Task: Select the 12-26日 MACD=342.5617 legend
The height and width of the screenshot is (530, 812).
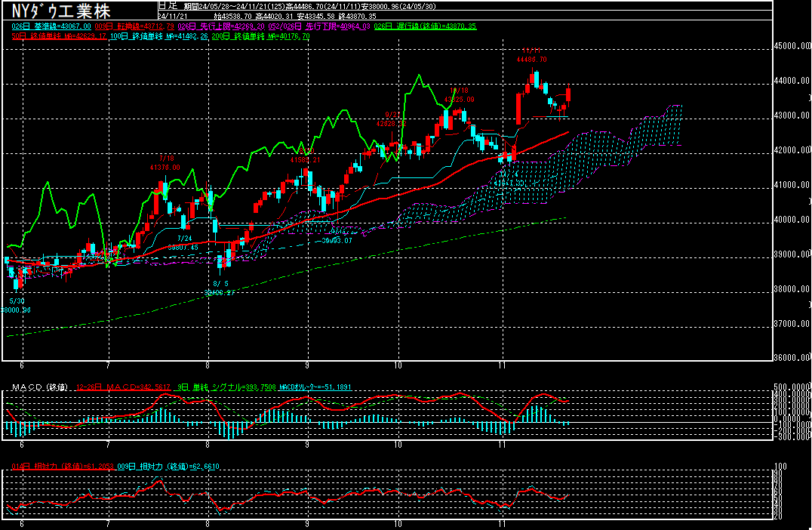Action: (123, 387)
